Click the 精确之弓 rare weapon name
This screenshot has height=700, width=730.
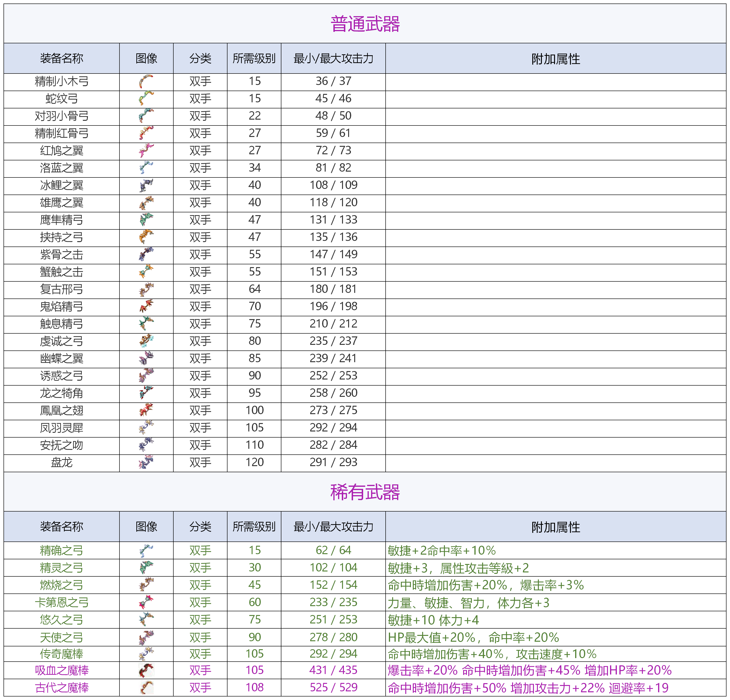[61, 551]
